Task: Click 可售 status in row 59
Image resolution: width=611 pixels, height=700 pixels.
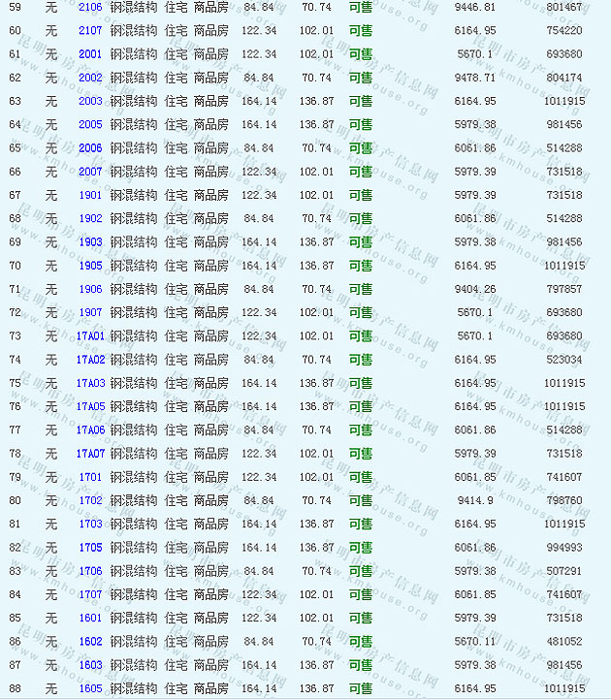Action: click(360, 7)
